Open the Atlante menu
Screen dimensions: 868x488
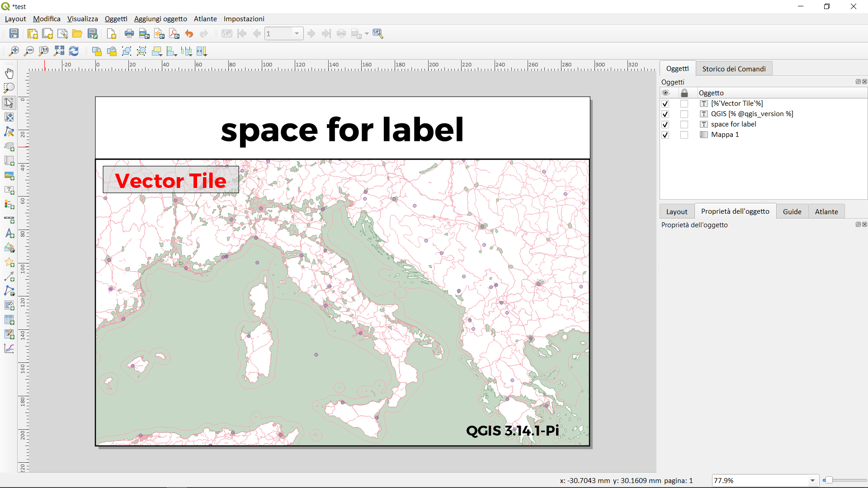tap(205, 19)
